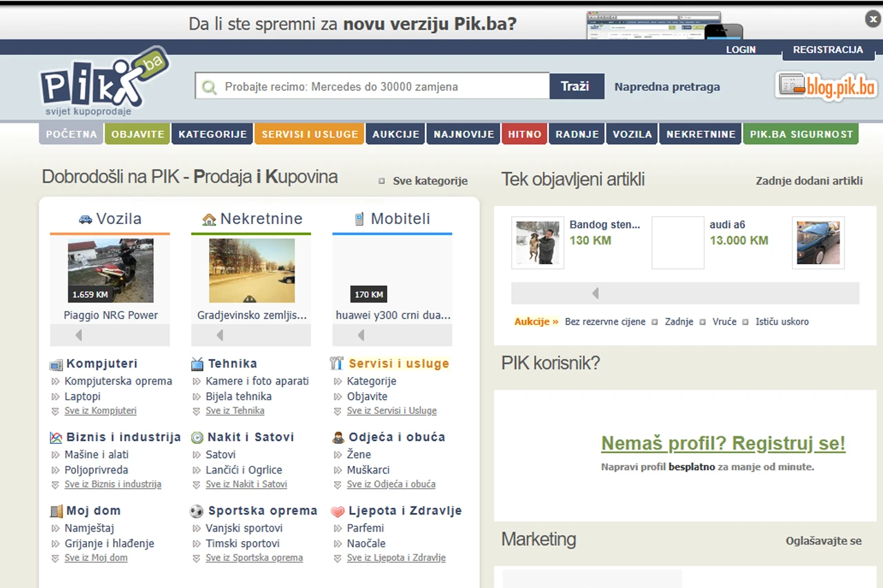Click Vruće auction filter
This screenshot has width=883, height=588.
(724, 322)
